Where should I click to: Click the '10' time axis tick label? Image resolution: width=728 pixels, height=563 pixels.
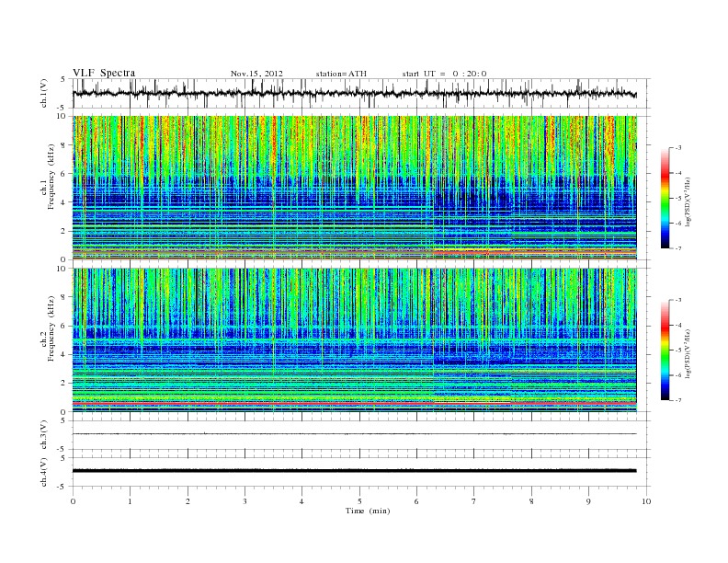coord(646,501)
